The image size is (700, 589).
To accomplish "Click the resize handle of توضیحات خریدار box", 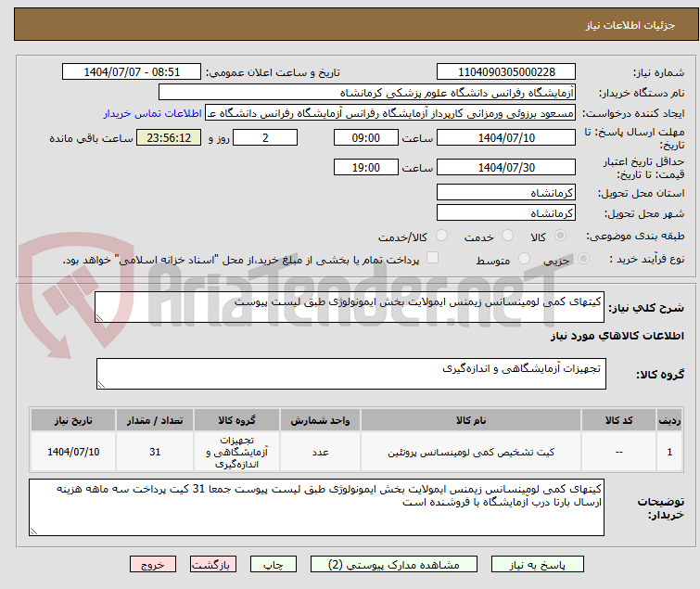I will pos(33,531).
